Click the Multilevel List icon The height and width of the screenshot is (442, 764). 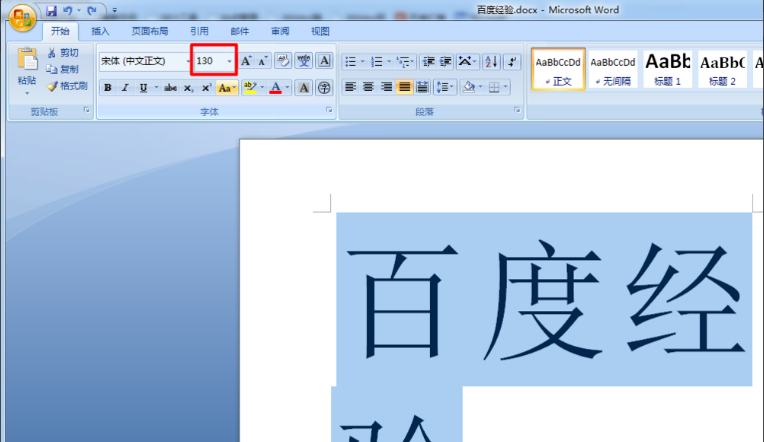pyautogui.click(x=403, y=62)
